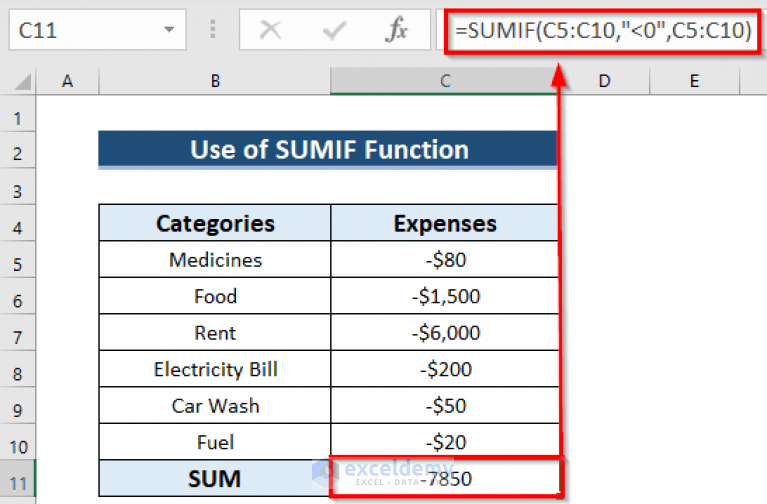Select the 'SUM' label cell
The width and height of the screenshot is (767, 504).
click(x=215, y=479)
